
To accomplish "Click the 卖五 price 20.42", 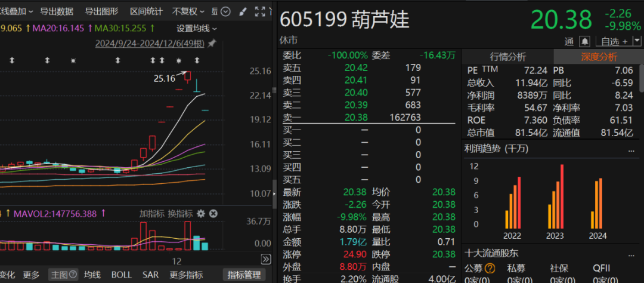I will coord(356,67).
